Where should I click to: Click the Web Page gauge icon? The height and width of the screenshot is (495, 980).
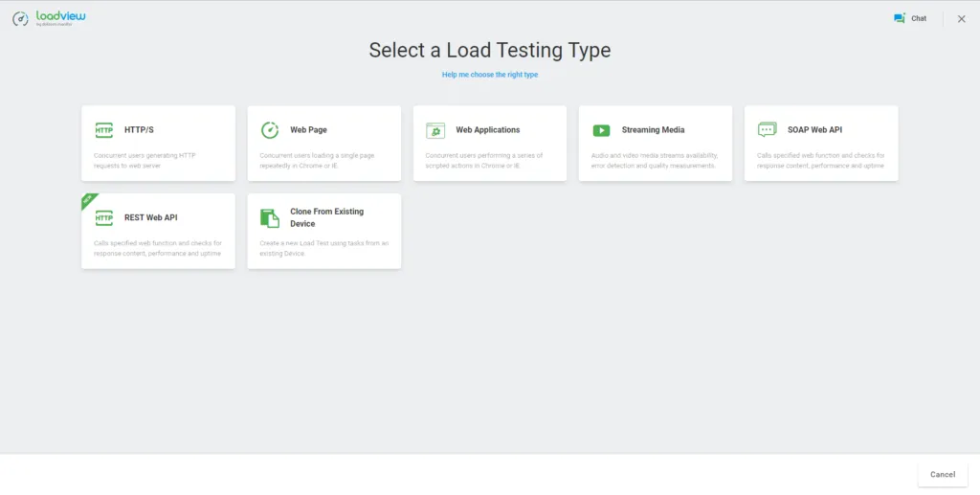click(x=270, y=130)
